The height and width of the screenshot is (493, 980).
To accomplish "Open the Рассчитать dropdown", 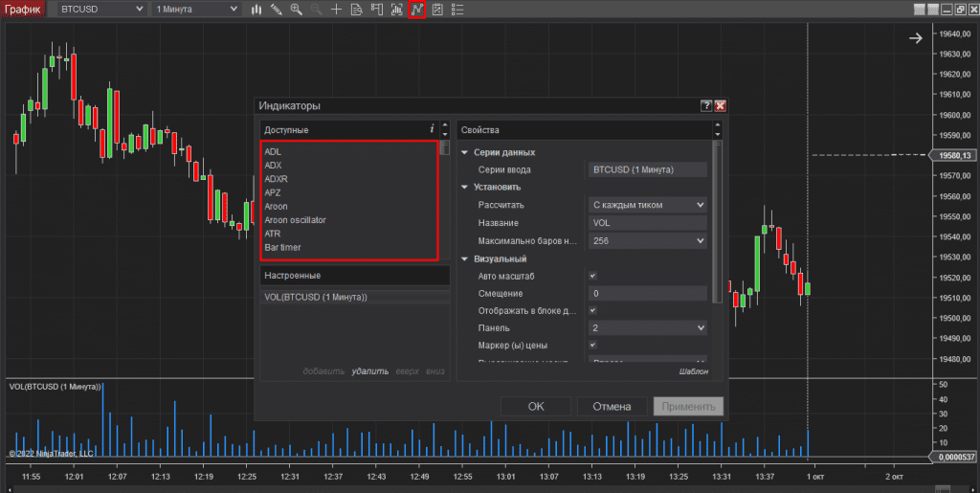I will click(x=648, y=205).
